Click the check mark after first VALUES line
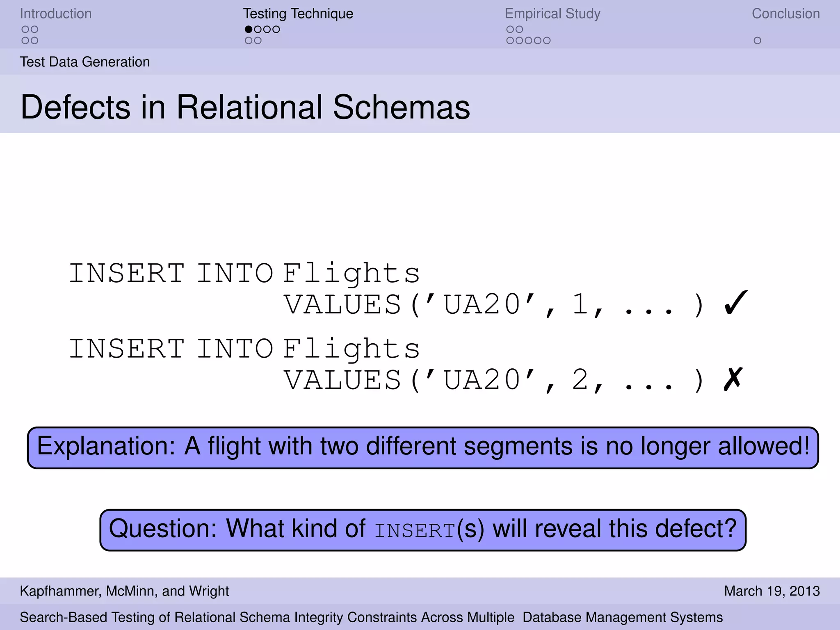The height and width of the screenshot is (630, 840). pyautogui.click(x=736, y=302)
